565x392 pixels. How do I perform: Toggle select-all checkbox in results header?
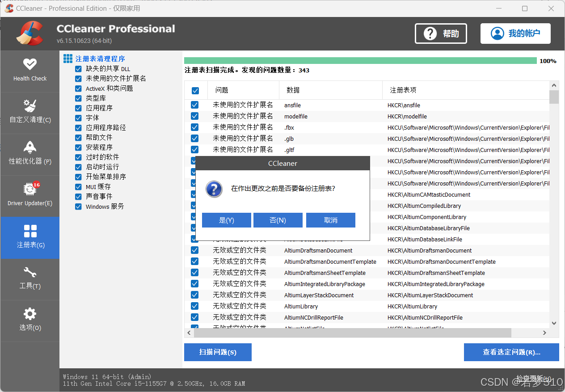click(x=195, y=91)
